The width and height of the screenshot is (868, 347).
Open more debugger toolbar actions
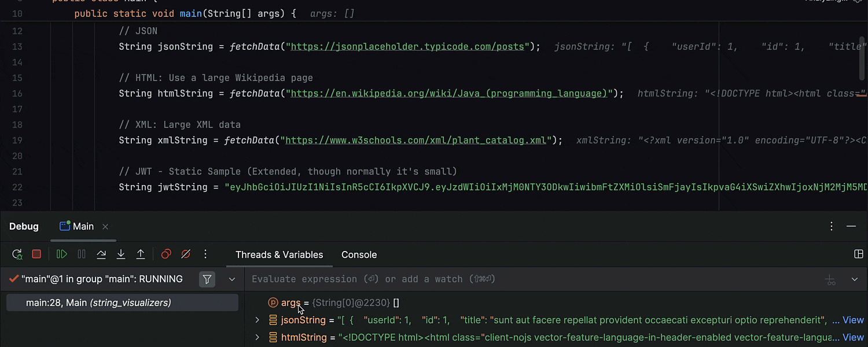[x=205, y=254]
